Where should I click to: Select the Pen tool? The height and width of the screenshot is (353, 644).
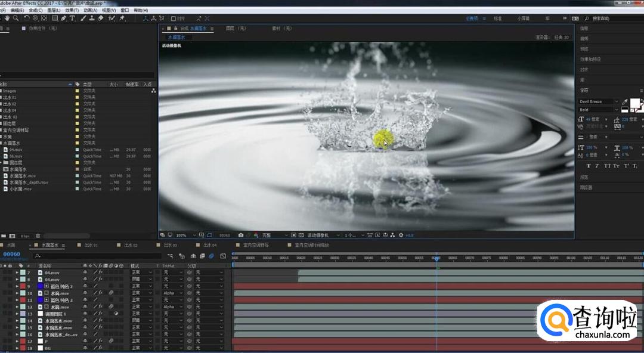click(64, 18)
